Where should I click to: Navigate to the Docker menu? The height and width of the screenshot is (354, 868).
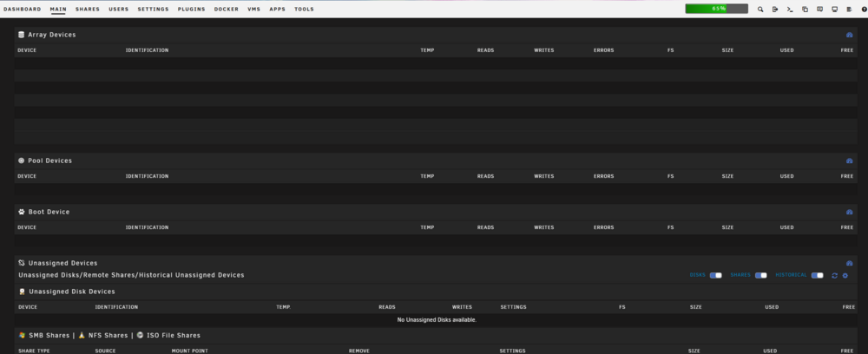click(x=227, y=10)
